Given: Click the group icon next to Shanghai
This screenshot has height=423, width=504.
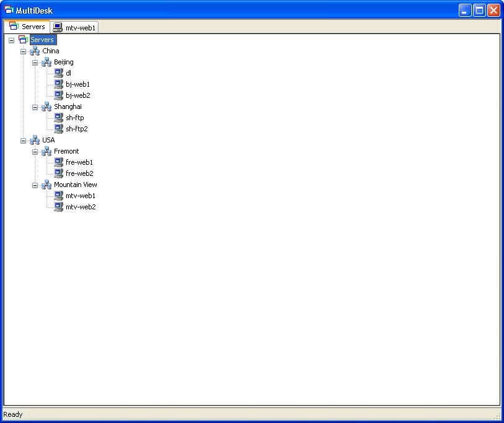Looking at the screenshot, I should coord(46,107).
